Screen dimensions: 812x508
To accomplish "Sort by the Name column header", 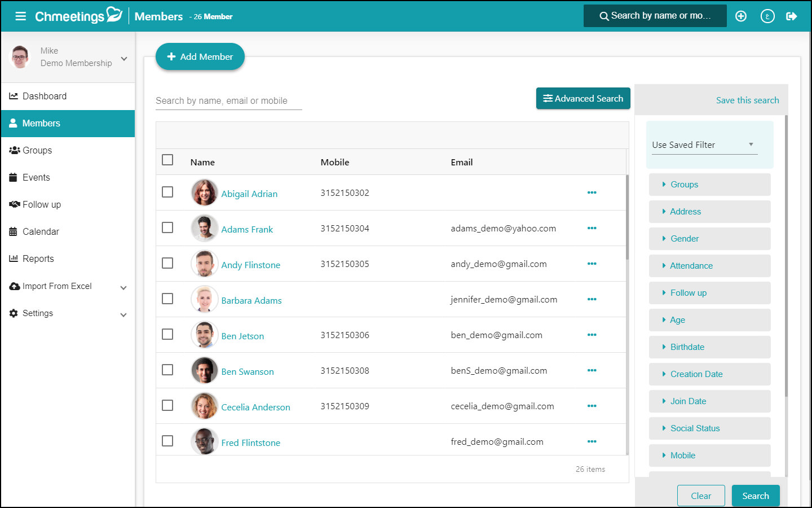I will 202,163.
